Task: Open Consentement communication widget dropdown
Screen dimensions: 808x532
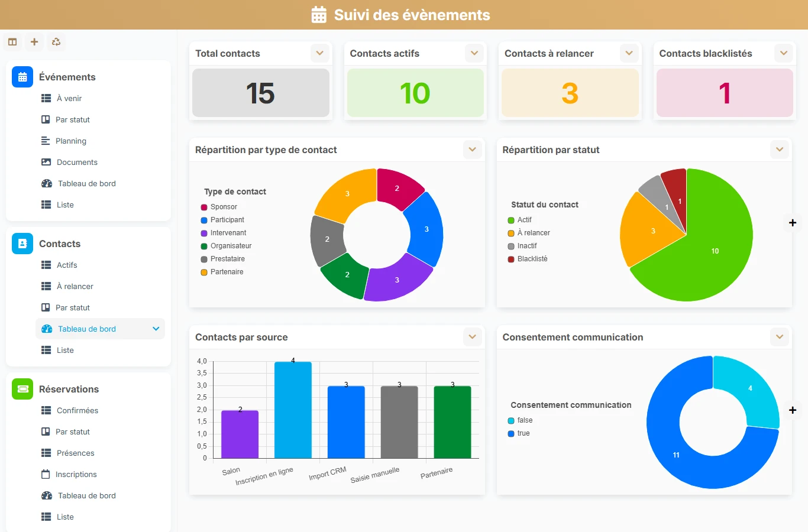Action: point(780,337)
